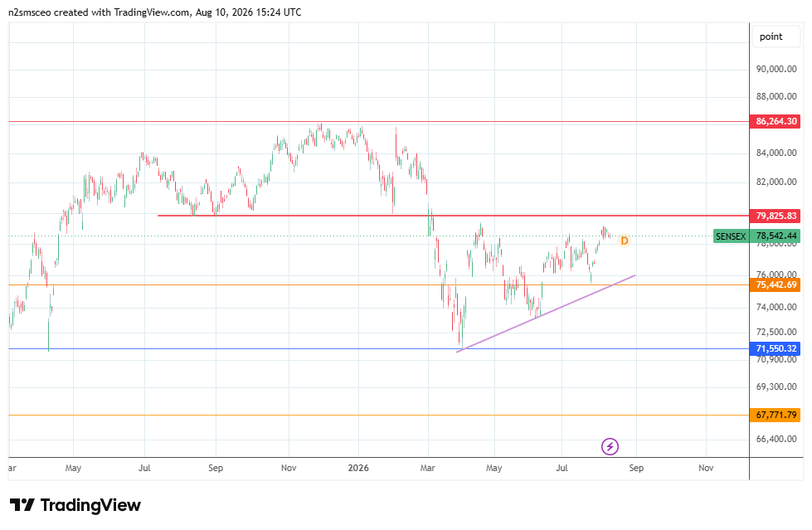
Task: Click the 66,400.00 price axis value
Action: pyautogui.click(x=776, y=439)
